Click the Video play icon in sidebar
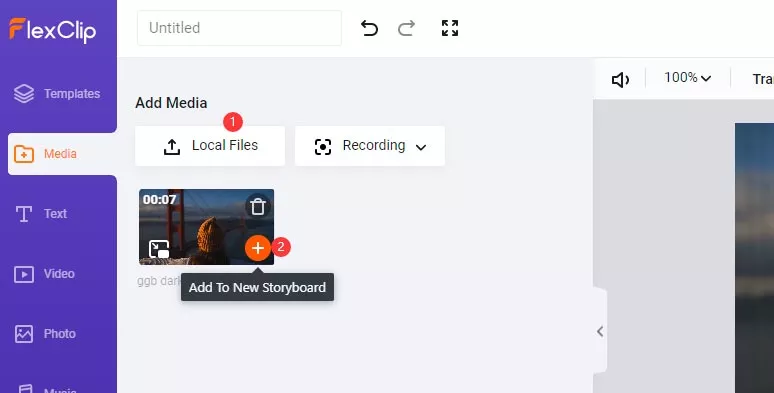Screen dimensions: 774x393 point(24,274)
